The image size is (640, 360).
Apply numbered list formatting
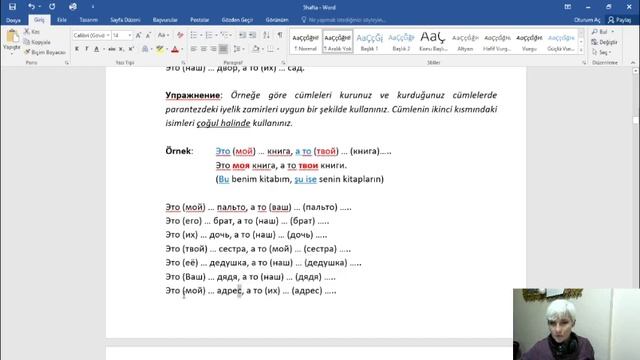(x=209, y=36)
